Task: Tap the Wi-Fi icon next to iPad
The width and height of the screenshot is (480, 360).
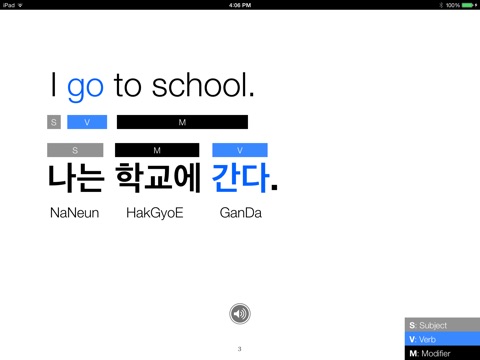Action: pyautogui.click(x=20, y=5)
